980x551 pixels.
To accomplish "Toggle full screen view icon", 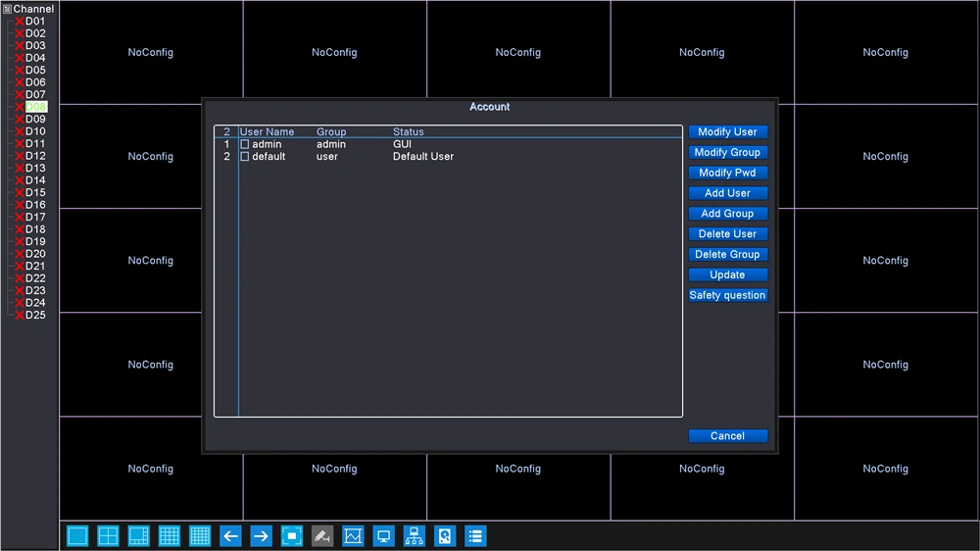I will (292, 536).
